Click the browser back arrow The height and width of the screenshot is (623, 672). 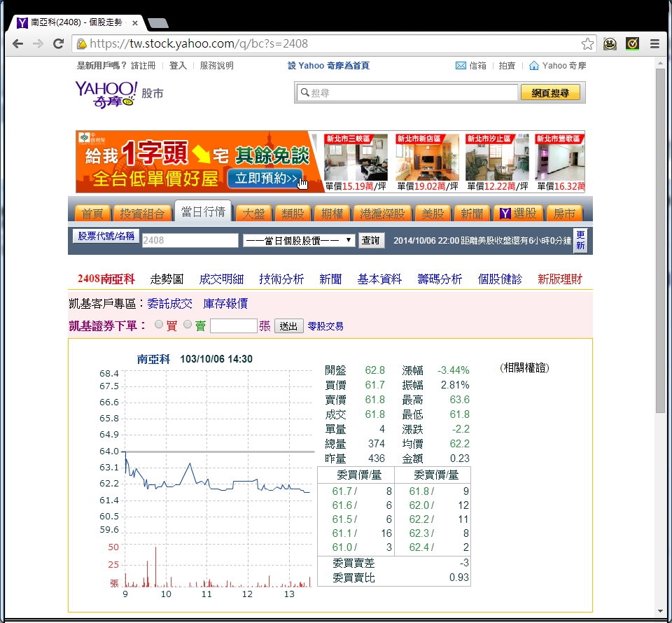[x=17, y=43]
